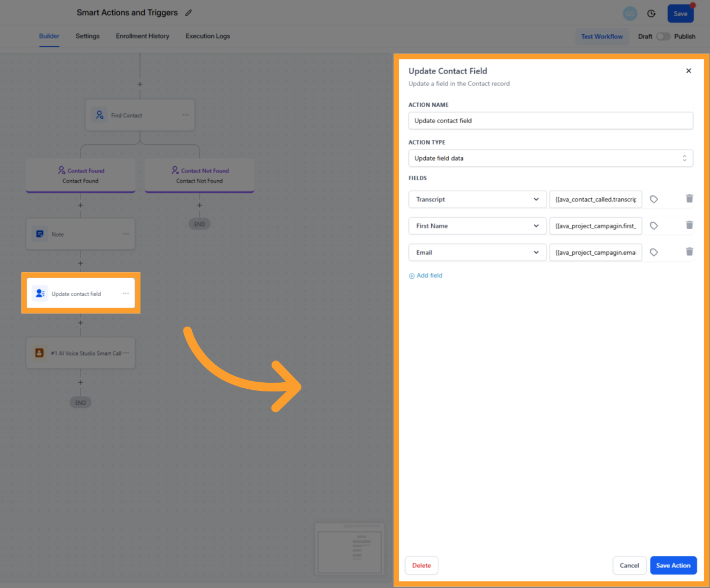Open the Enrollment History tab
The width and height of the screenshot is (710, 588).
pyautogui.click(x=143, y=36)
